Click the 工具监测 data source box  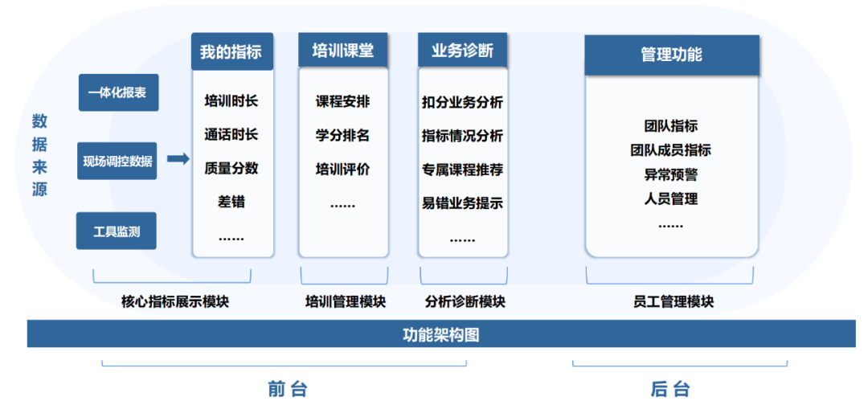(117, 231)
